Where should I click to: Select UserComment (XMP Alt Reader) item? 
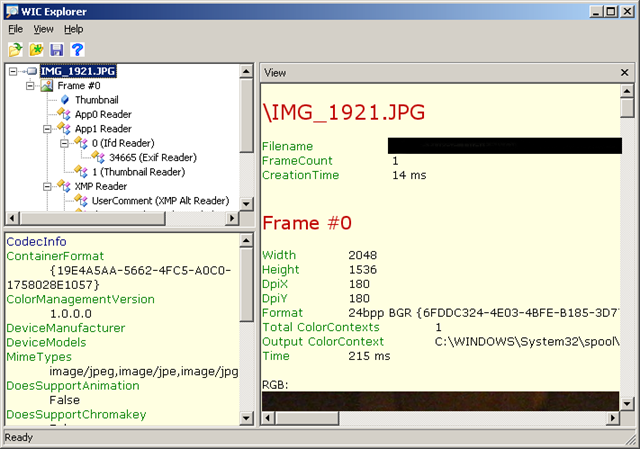click(x=160, y=201)
